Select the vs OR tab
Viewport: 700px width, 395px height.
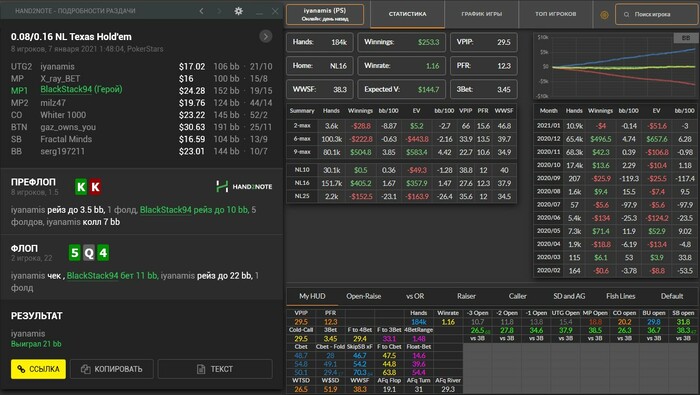(x=415, y=296)
